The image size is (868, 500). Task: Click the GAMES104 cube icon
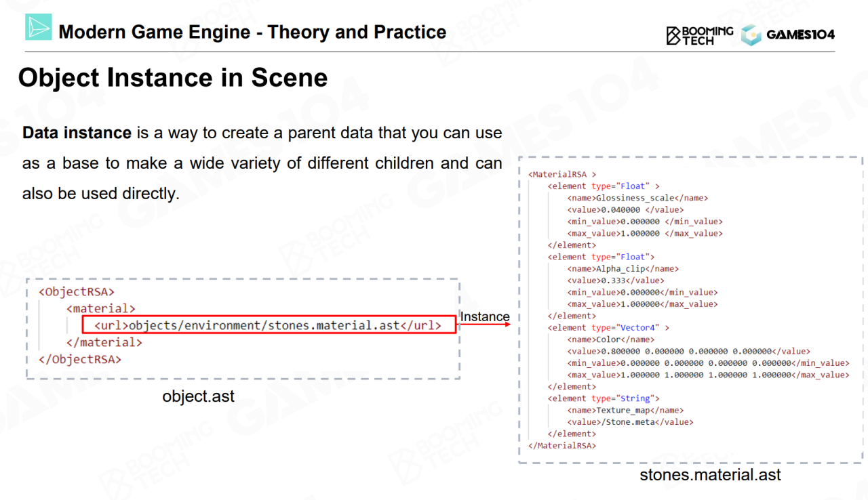point(751,35)
